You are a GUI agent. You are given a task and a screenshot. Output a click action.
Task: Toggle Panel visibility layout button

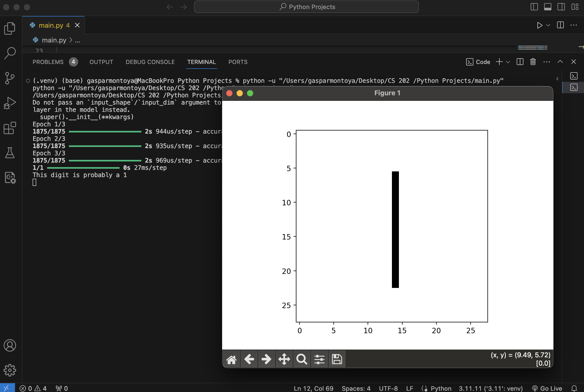(547, 7)
